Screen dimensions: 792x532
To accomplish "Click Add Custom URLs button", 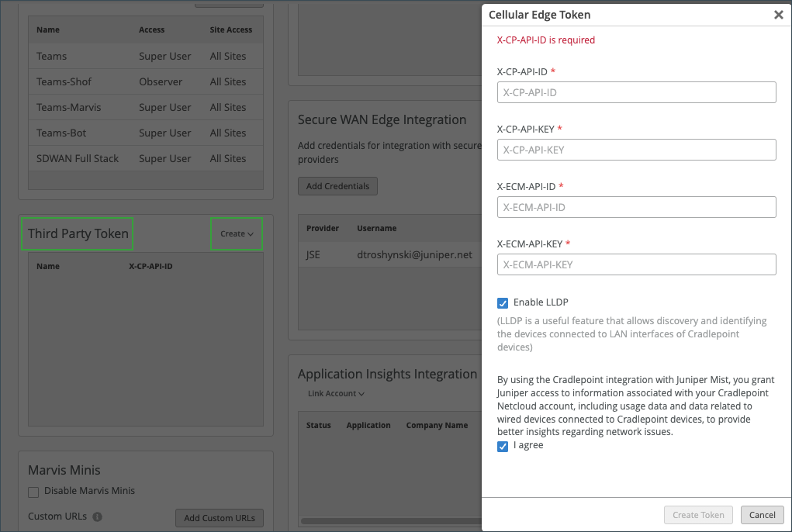I will coord(220,518).
